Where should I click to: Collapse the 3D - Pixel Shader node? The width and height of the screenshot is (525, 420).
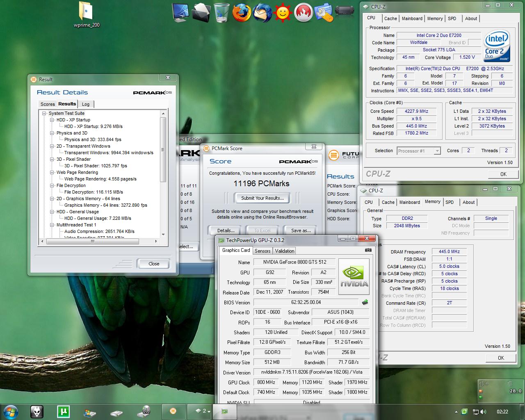(x=52, y=159)
